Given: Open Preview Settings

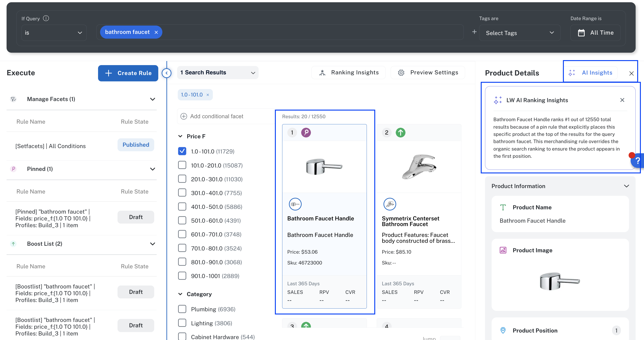Looking at the screenshot, I should pyautogui.click(x=428, y=73).
